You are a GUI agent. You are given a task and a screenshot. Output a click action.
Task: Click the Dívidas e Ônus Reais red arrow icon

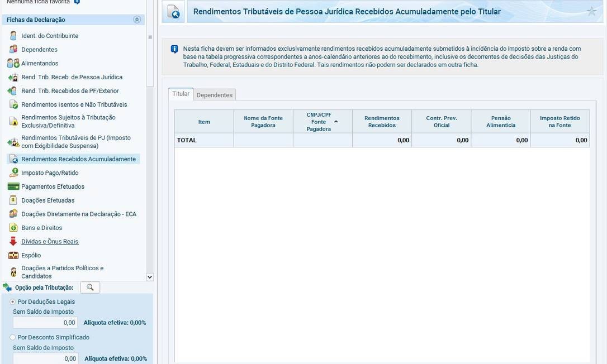(13, 242)
